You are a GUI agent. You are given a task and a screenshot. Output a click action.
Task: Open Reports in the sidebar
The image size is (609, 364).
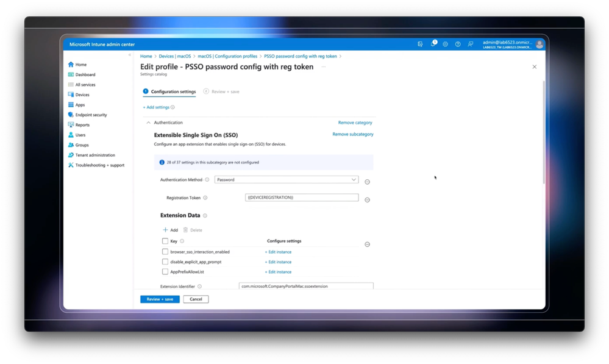tap(82, 125)
